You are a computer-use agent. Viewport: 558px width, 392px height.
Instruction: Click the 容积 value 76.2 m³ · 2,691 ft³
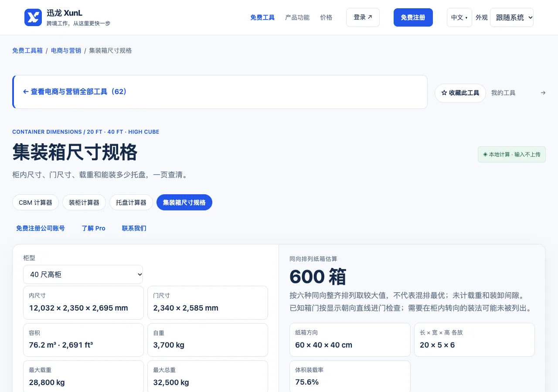(x=61, y=345)
